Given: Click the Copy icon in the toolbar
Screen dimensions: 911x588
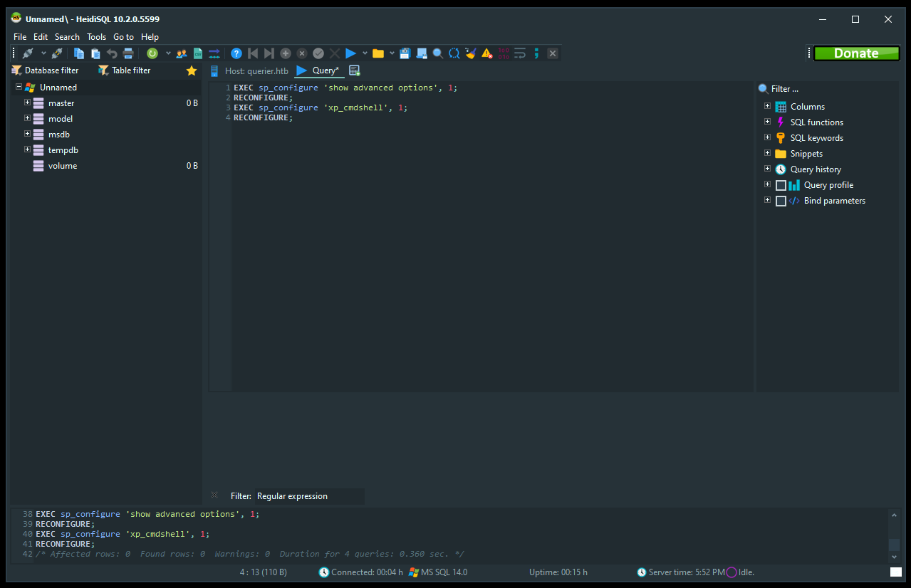Looking at the screenshot, I should 79,53.
